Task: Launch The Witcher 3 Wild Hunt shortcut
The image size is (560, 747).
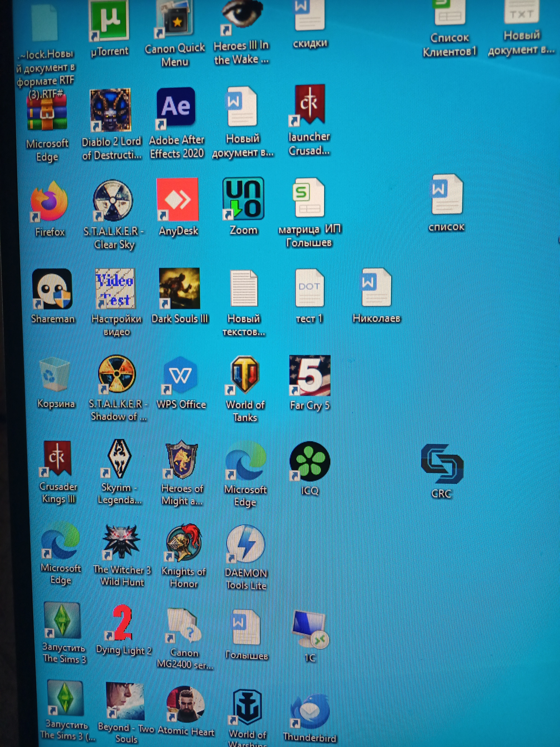Action: pos(121,542)
